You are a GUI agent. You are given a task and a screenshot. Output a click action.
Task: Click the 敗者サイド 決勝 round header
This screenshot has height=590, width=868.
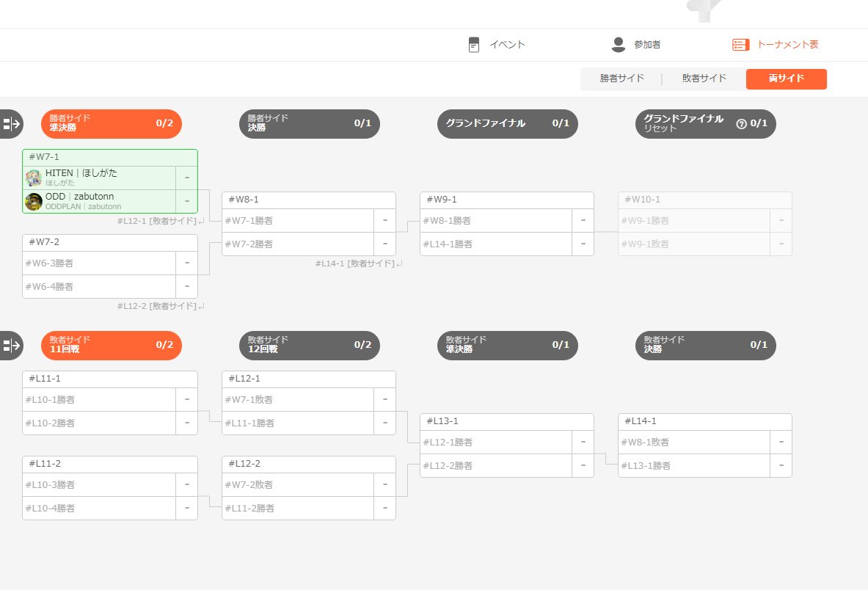[706, 346]
